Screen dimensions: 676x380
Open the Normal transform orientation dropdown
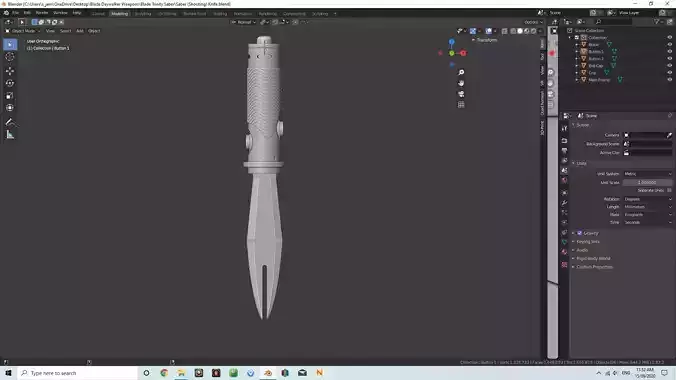[x=244, y=22]
